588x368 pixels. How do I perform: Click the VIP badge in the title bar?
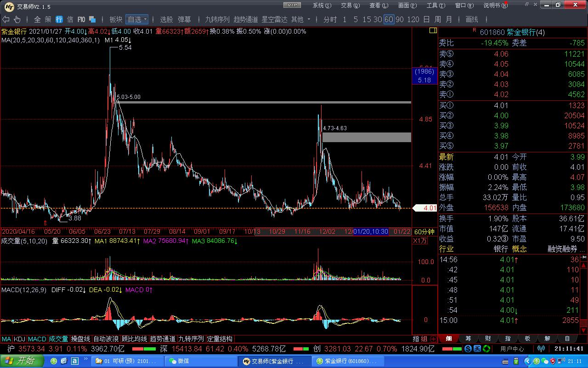[x=291, y=5]
